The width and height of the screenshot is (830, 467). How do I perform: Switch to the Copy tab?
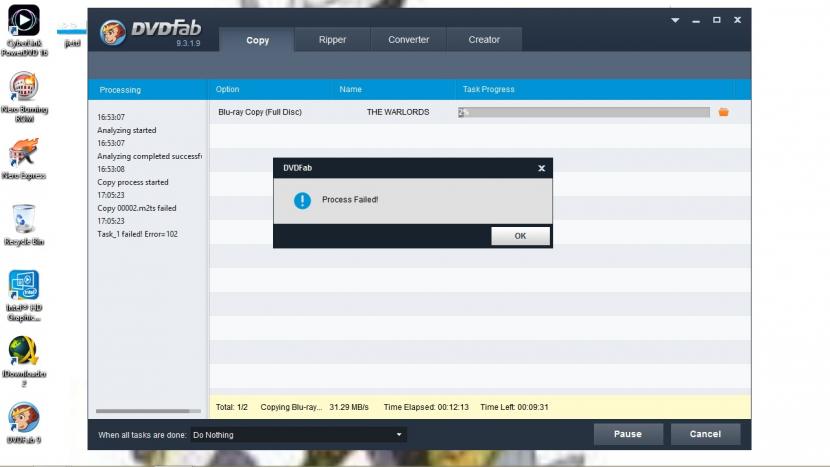(257, 40)
